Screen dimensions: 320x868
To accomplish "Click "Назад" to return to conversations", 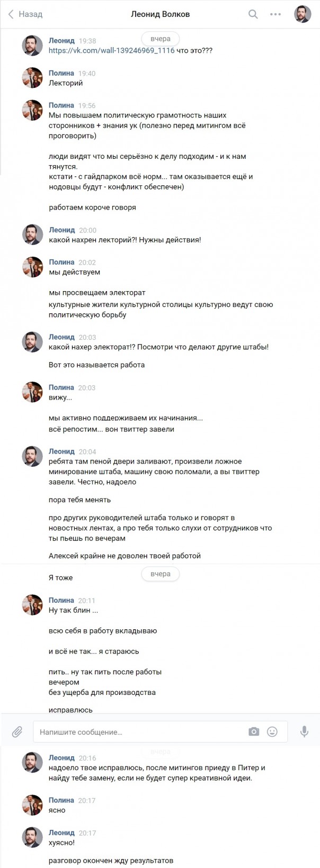I will [30, 14].
